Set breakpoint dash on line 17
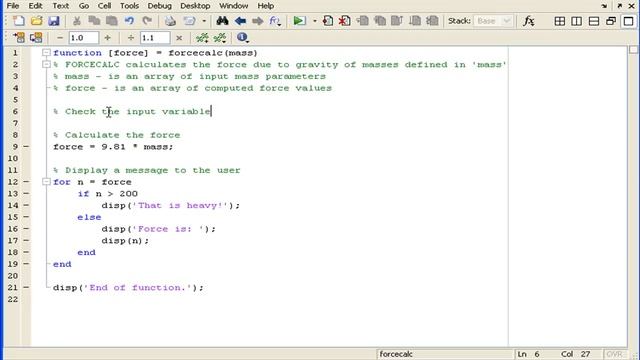This screenshot has height=360, width=640. (26, 240)
